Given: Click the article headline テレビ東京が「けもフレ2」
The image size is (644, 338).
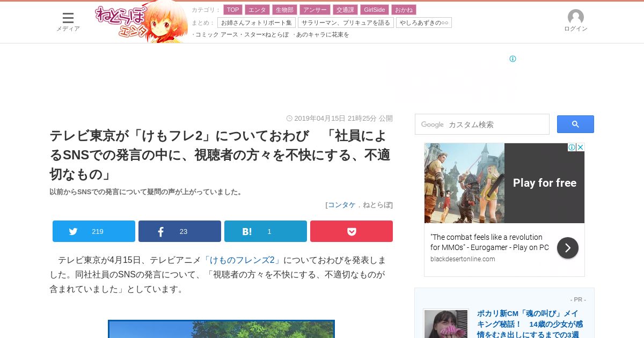Looking at the screenshot, I should [220, 155].
